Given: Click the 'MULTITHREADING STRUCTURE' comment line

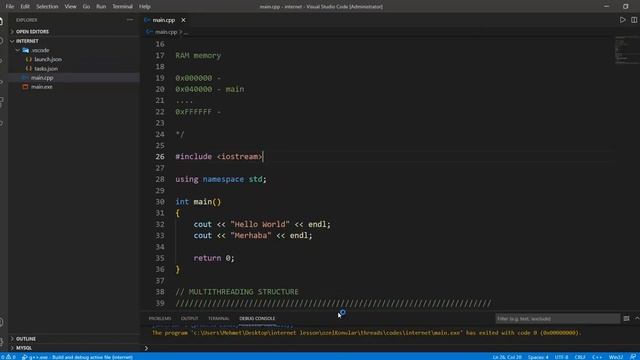Looking at the screenshot, I should coord(237,292).
